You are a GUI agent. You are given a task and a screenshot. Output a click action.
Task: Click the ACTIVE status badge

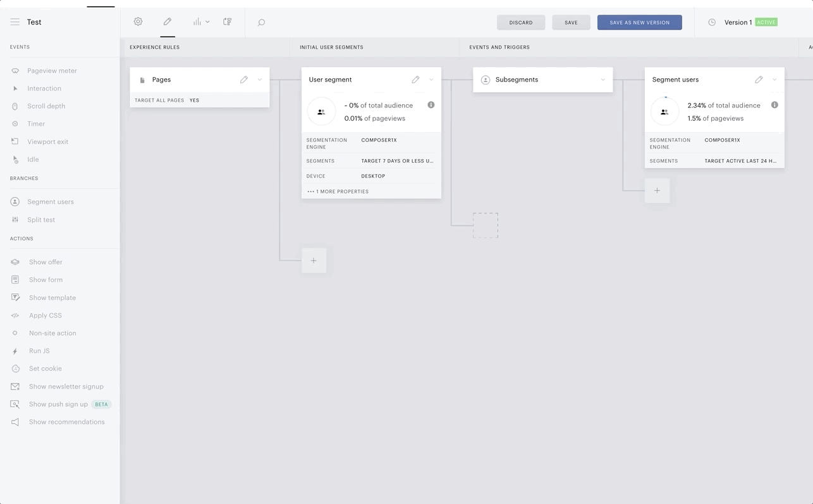(766, 22)
